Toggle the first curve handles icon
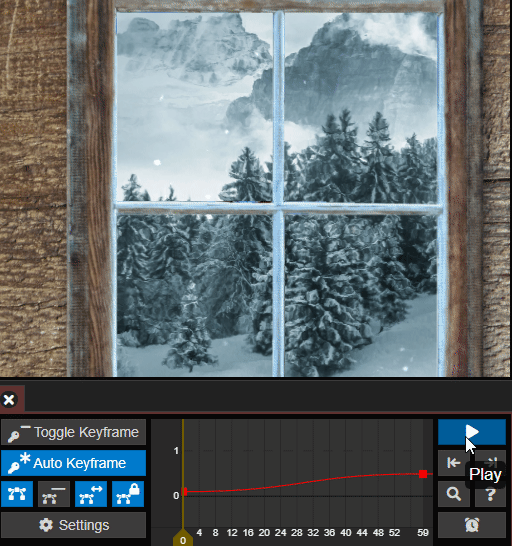The width and height of the screenshot is (512, 546). click(x=17, y=494)
